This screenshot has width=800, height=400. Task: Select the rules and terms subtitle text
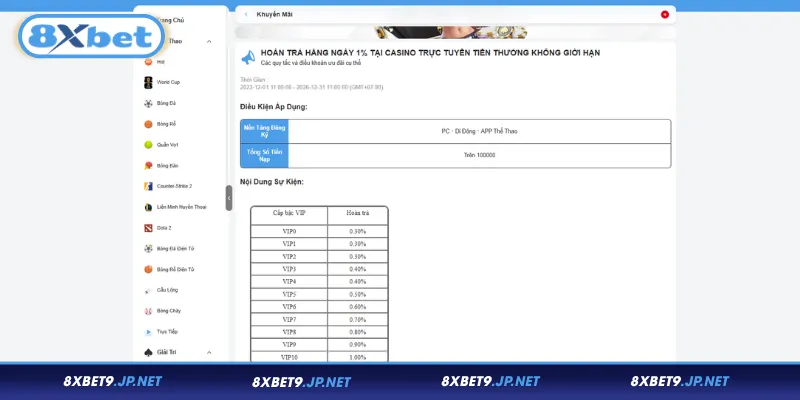[311, 63]
